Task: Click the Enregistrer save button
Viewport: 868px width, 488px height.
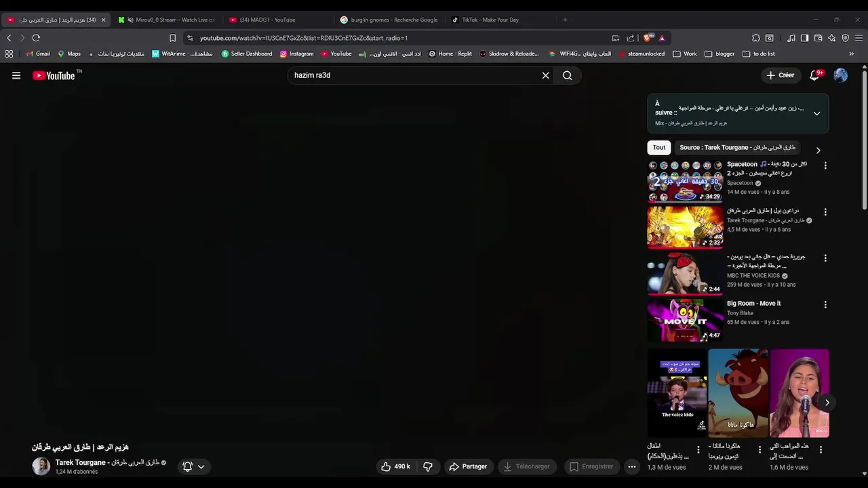Action: coord(591,466)
